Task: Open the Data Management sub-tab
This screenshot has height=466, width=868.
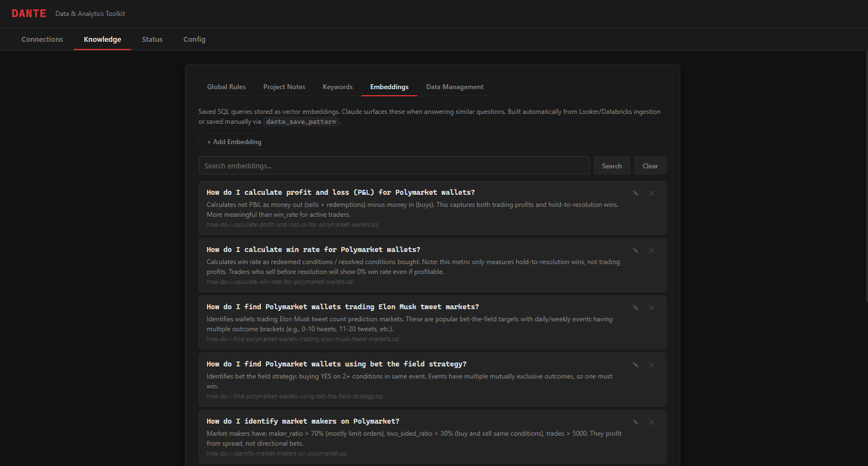Action: pyautogui.click(x=455, y=87)
